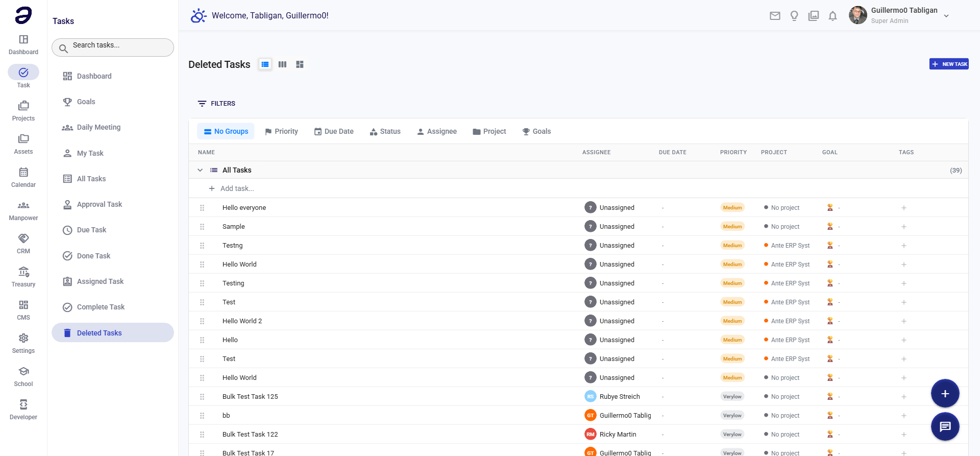Add tag to Hello everyone row

point(903,208)
